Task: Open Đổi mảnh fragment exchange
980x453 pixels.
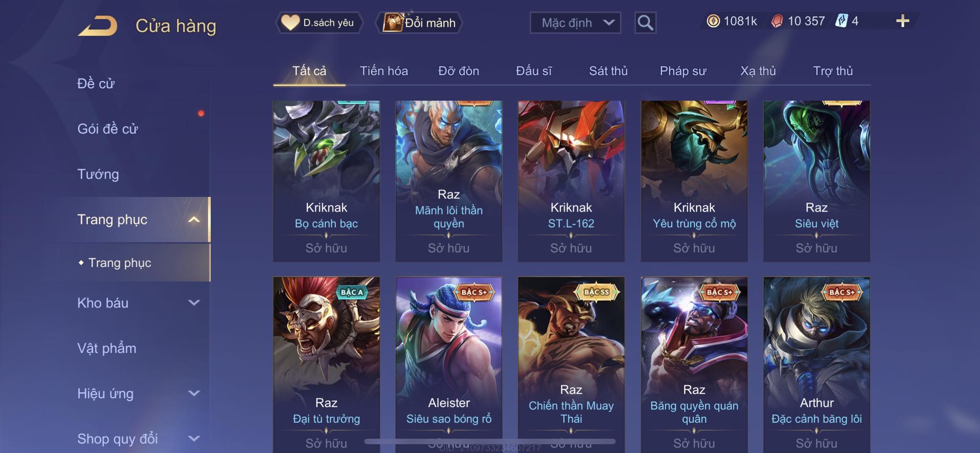Action: [420, 23]
